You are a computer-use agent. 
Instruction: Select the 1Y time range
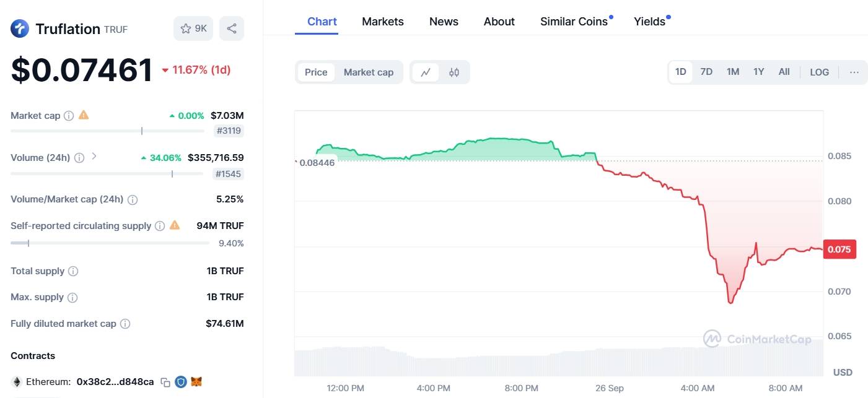(x=758, y=72)
